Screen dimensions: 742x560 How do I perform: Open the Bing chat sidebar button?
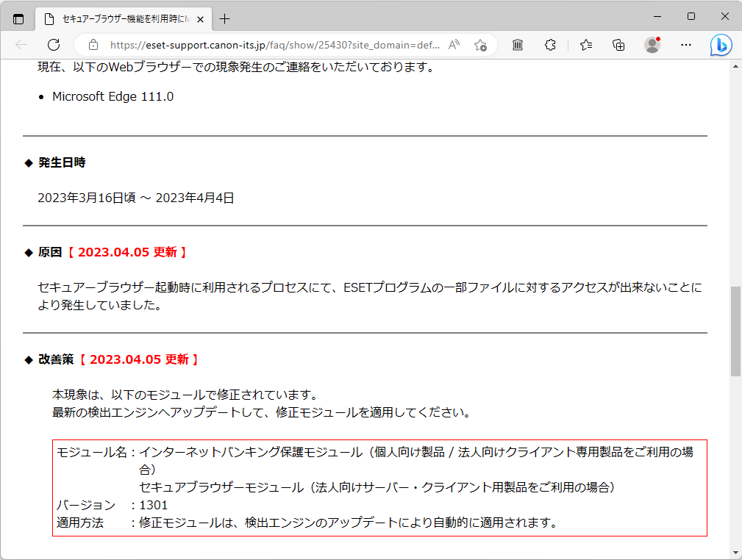click(x=721, y=46)
